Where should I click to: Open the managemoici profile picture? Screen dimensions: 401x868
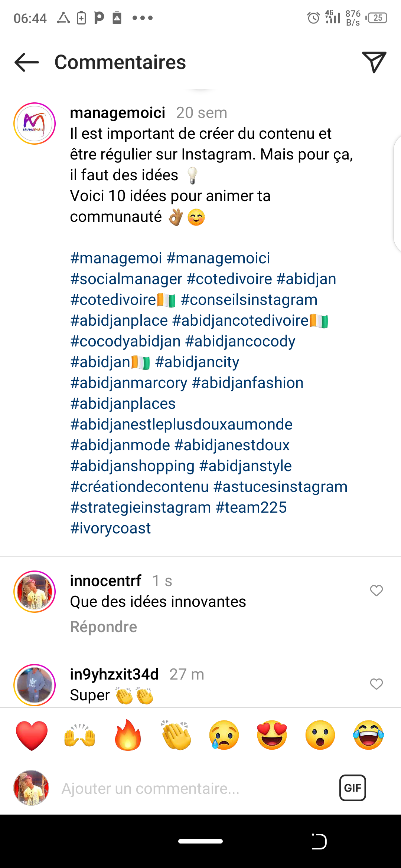[x=35, y=124]
